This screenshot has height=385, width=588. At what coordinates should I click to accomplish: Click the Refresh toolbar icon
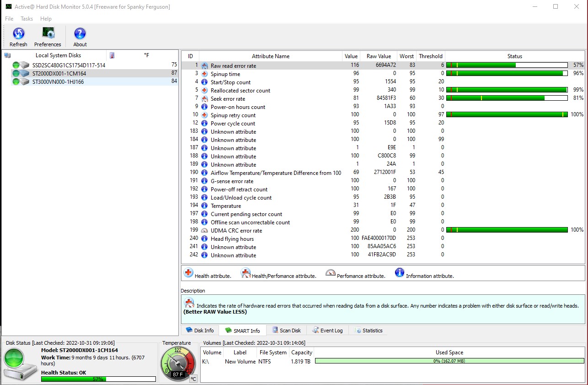pos(18,33)
